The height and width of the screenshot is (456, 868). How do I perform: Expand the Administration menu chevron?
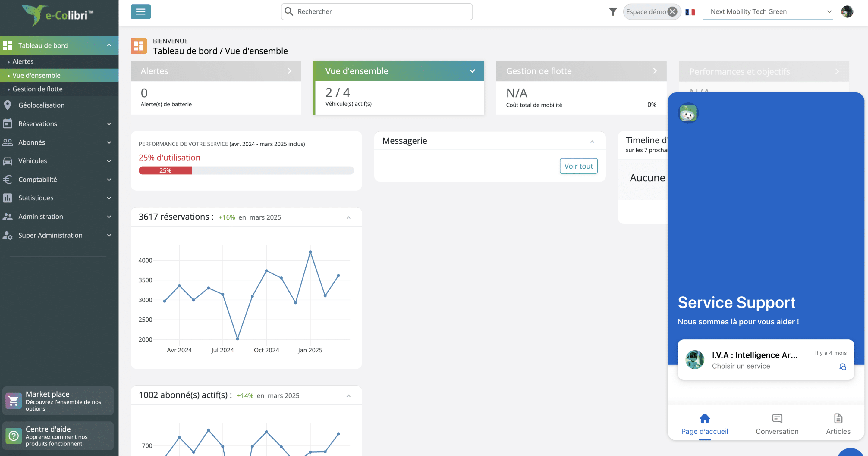(x=109, y=217)
